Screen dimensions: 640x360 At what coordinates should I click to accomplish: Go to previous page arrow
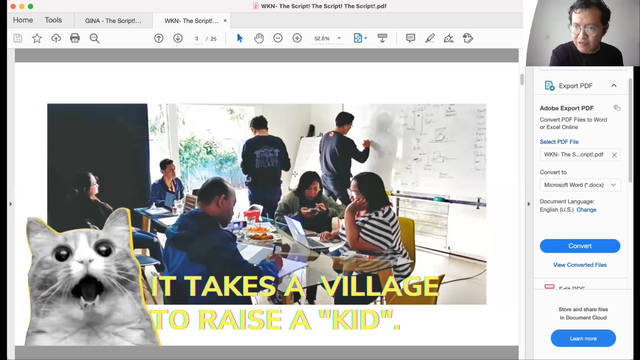[159, 38]
